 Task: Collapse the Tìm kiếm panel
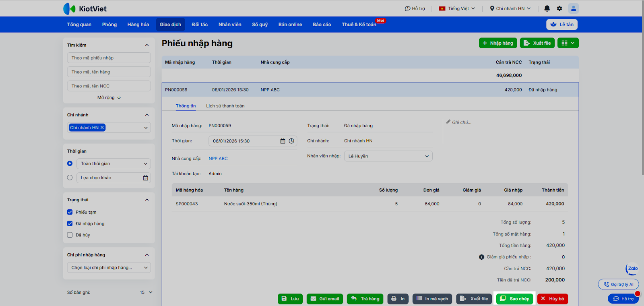pyautogui.click(x=147, y=45)
